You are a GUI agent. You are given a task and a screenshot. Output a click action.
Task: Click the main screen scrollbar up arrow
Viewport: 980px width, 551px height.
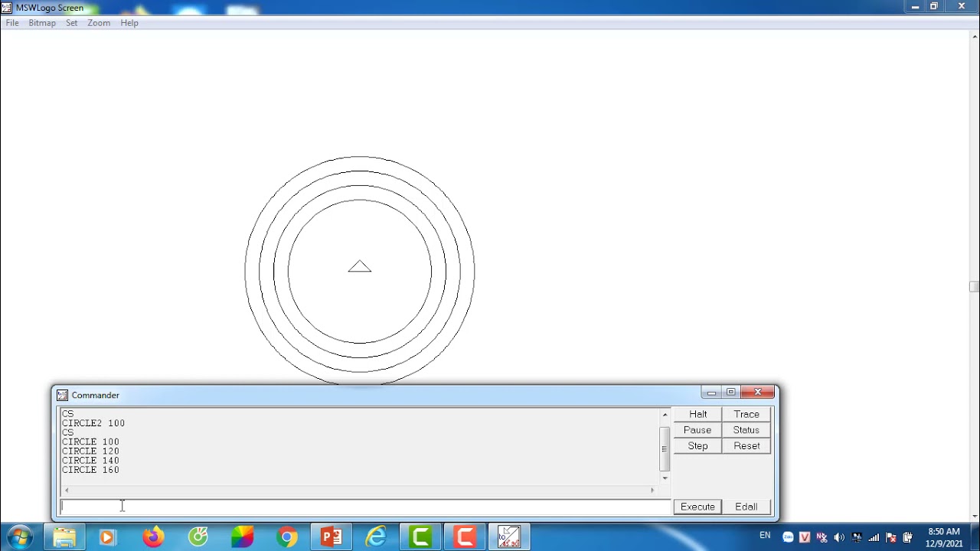click(974, 36)
